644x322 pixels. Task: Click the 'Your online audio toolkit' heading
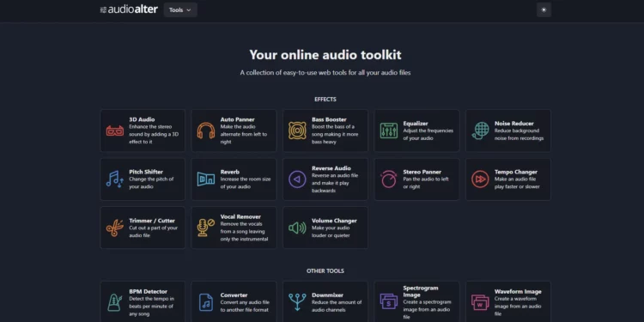(325, 55)
